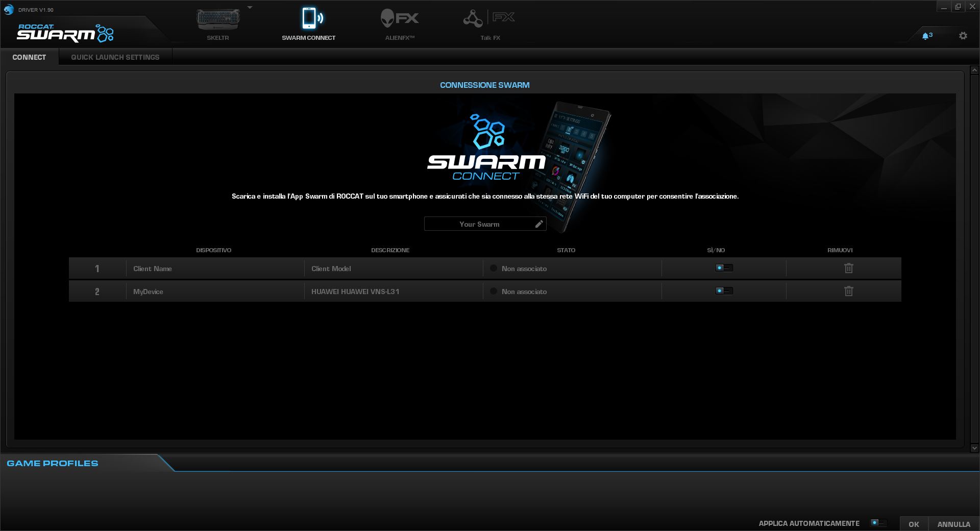The height and width of the screenshot is (531, 980).
Task: Open settings gear in top right
Action: [x=963, y=36]
